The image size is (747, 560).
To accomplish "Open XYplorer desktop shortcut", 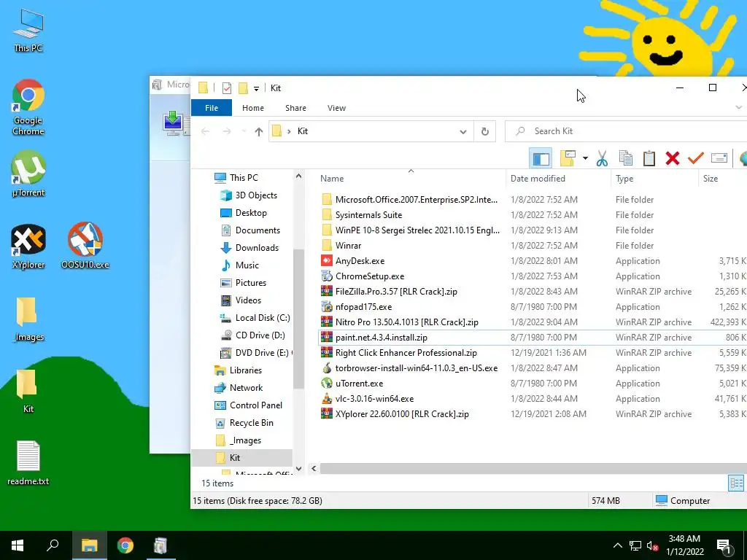I will [28, 246].
